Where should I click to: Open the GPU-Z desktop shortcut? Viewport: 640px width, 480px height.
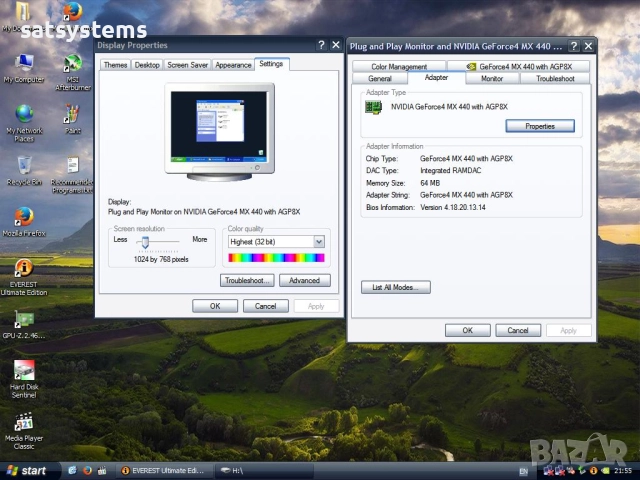pyautogui.click(x=24, y=320)
